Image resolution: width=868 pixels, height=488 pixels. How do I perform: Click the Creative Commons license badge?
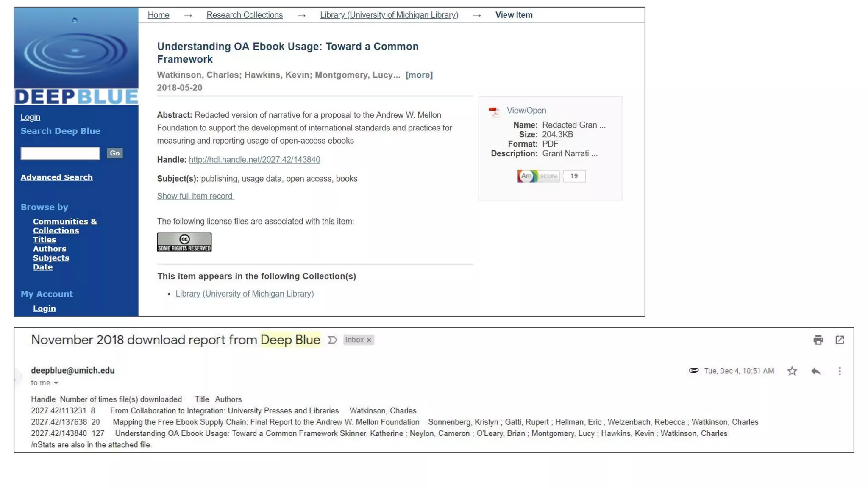(184, 242)
